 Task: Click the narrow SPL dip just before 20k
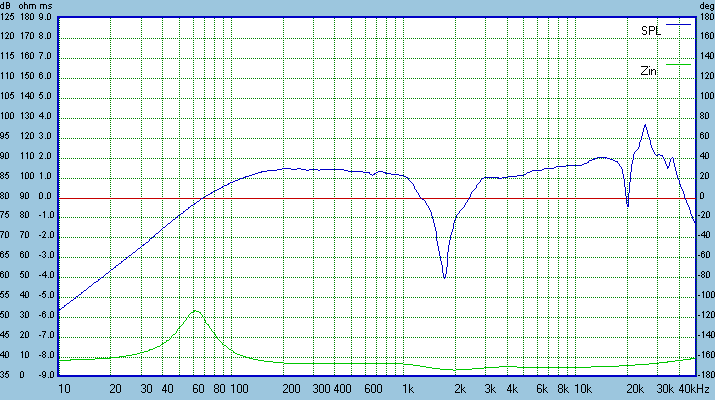coord(627,205)
